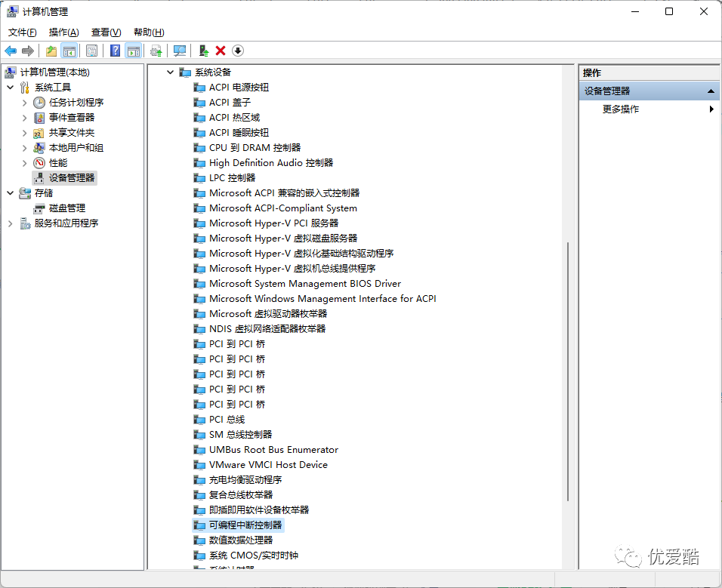Click the export list folder icon
The width and height of the screenshot is (722, 588).
(x=50, y=51)
